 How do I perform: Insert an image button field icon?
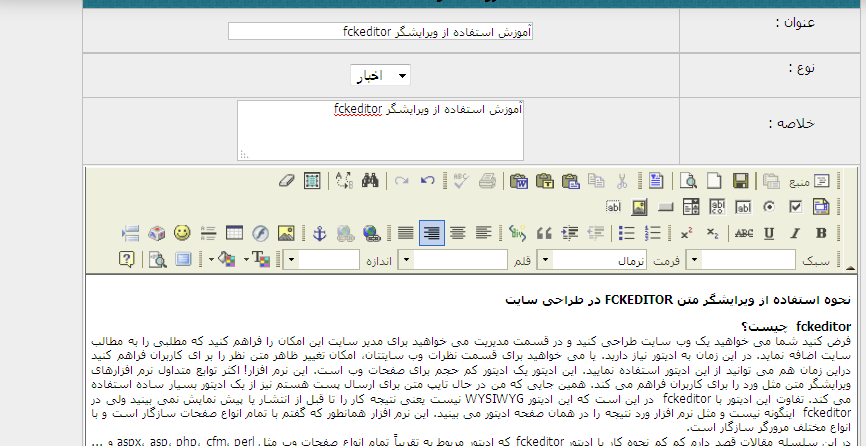[x=639, y=207]
